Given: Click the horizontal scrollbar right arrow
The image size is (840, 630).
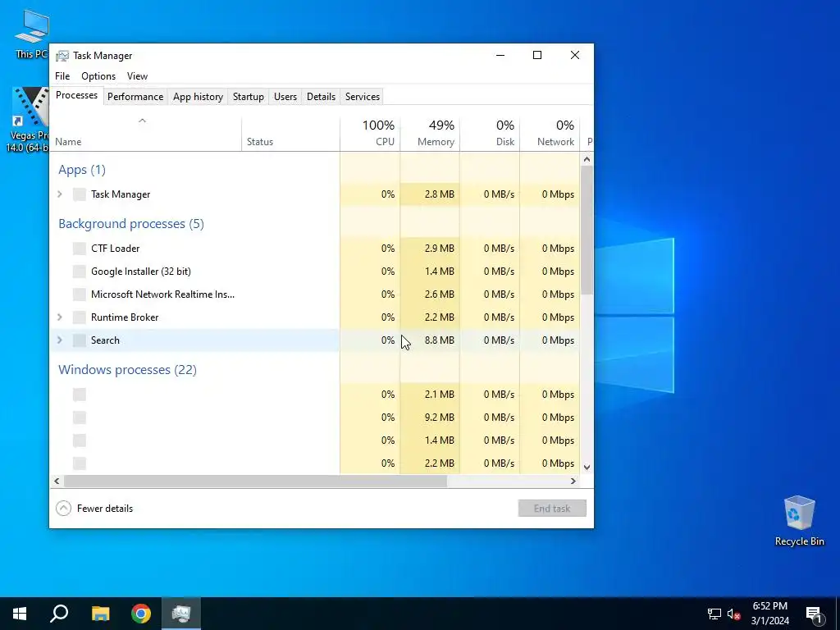Looking at the screenshot, I should (x=573, y=481).
